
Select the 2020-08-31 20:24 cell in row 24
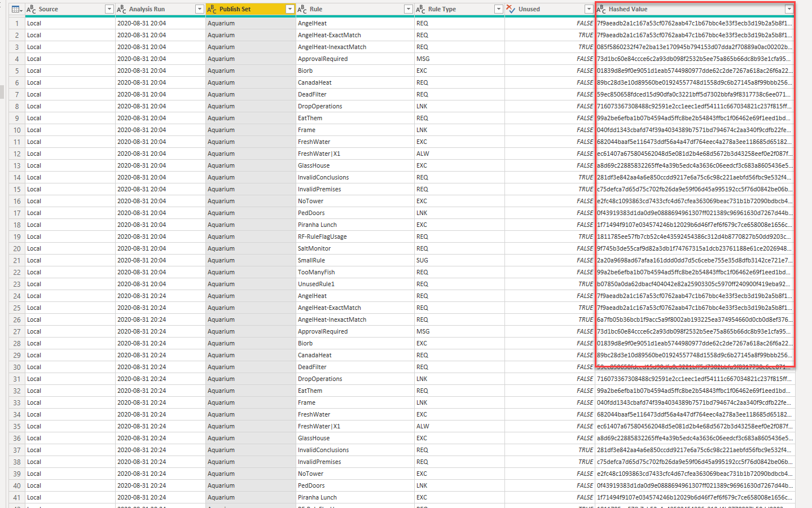160,296
